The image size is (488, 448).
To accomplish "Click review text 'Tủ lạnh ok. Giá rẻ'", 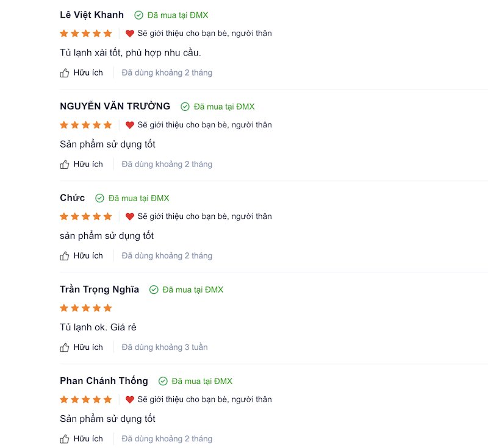I will (98, 327).
